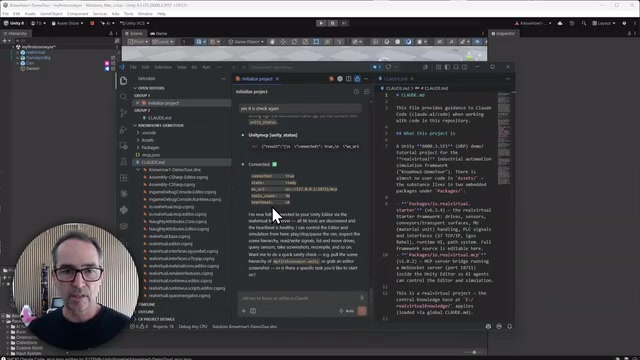Open VS Code Selection menu

pyautogui.click(x=163, y=67)
